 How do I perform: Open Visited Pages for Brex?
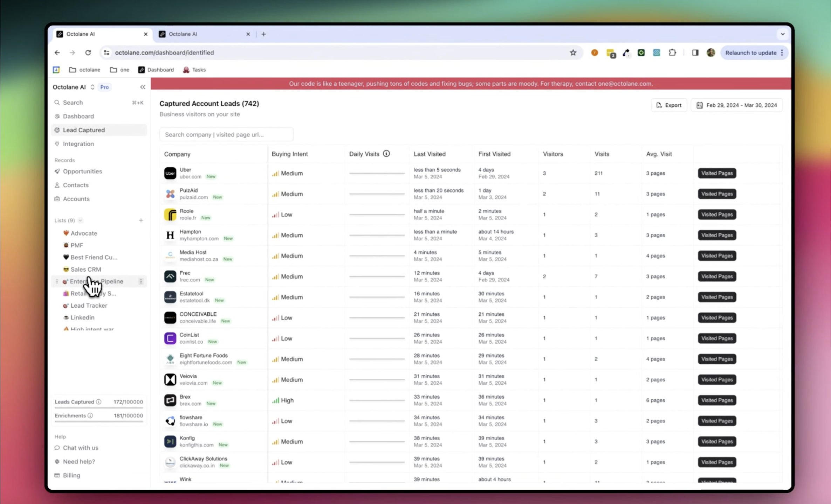[717, 400]
